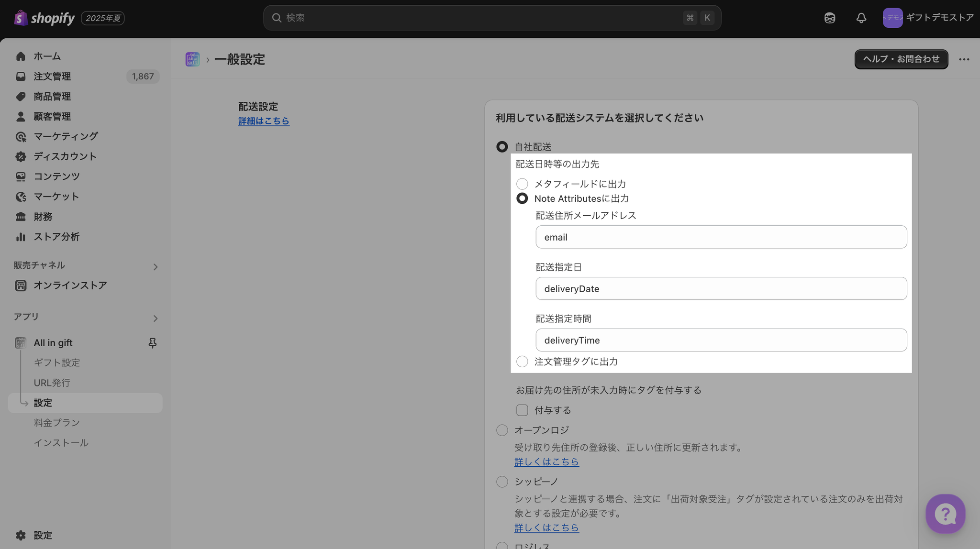This screenshot has height=549, width=980.
Task: Click the All in gift breadcrumb icon
Action: pos(192,59)
